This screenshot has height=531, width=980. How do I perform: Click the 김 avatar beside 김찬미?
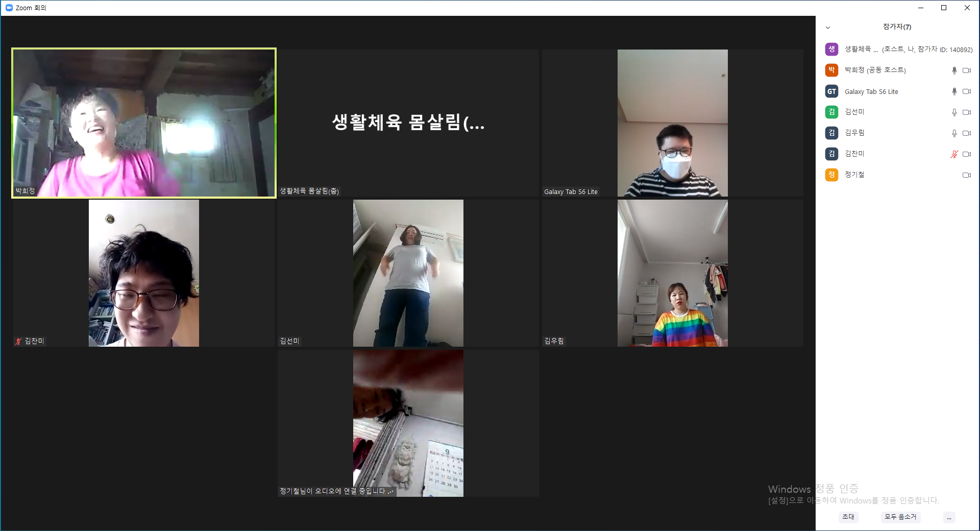coord(831,154)
